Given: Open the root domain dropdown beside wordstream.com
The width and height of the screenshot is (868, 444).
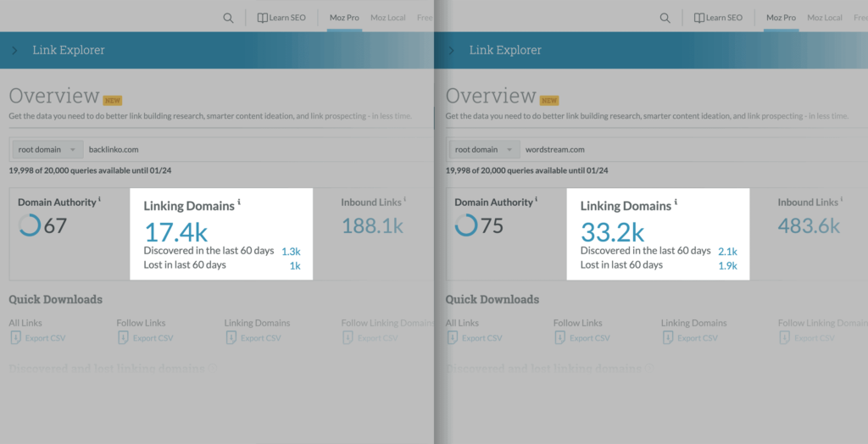Looking at the screenshot, I should pos(485,150).
